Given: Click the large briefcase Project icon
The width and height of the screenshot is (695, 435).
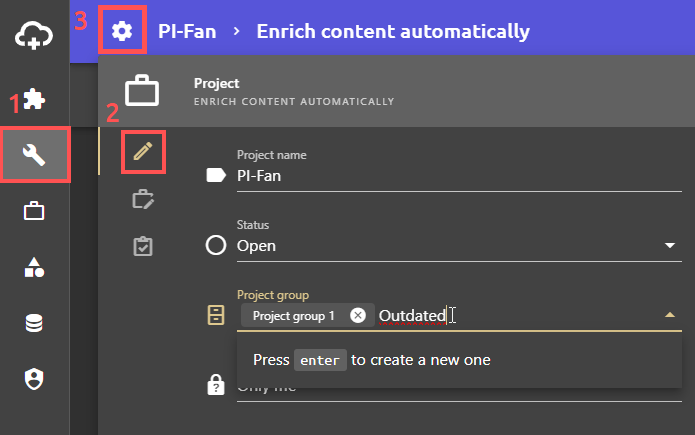Looking at the screenshot, I should coord(142,91).
